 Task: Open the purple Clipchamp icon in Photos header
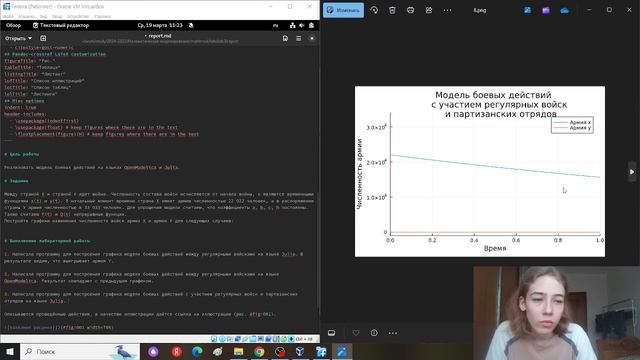(546, 10)
